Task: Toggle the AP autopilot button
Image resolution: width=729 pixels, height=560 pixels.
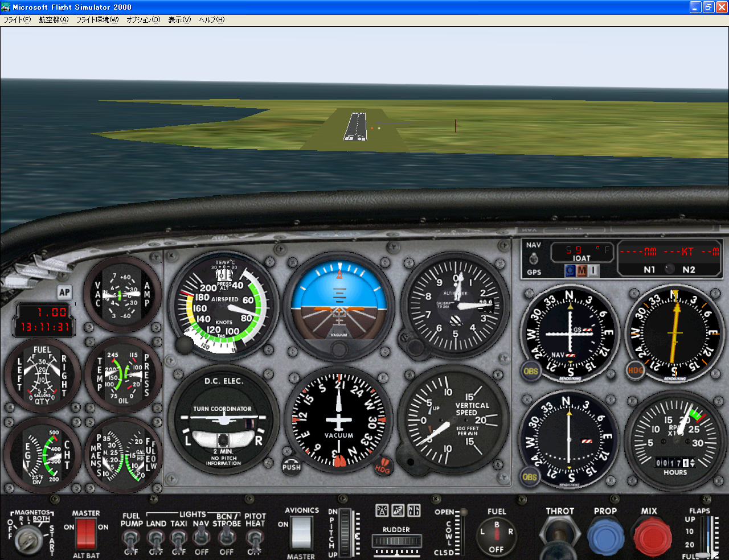Action: 64,293
